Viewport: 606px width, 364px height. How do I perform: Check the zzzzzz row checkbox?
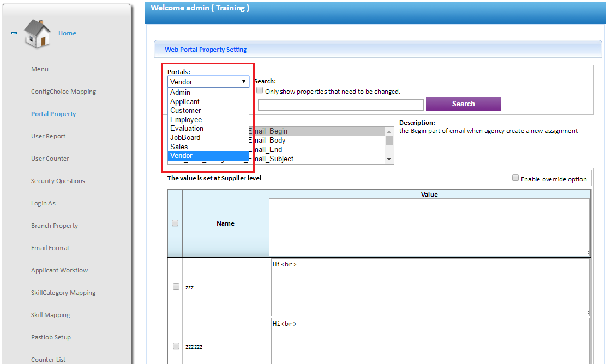(176, 346)
